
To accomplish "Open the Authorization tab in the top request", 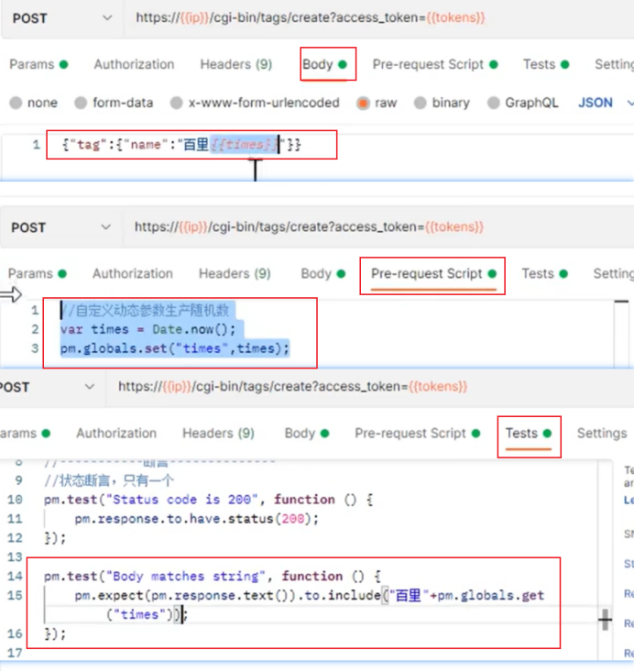I will [134, 64].
